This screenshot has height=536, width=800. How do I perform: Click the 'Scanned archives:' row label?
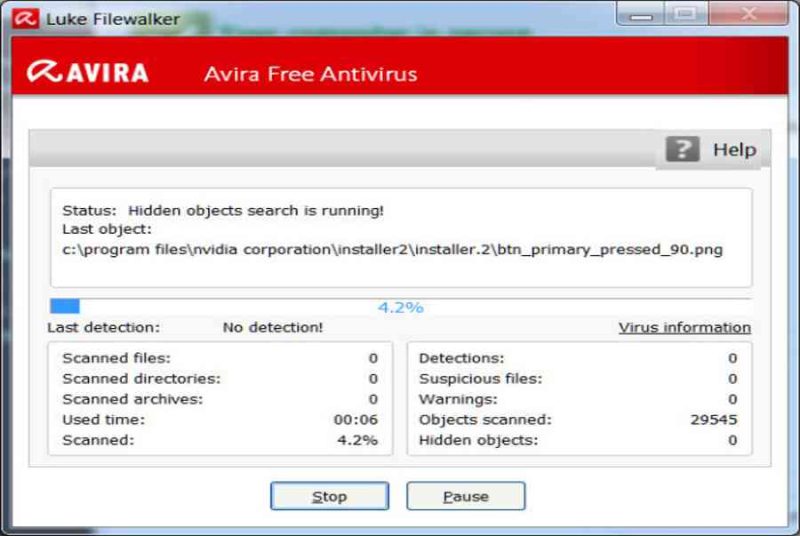click(x=133, y=399)
